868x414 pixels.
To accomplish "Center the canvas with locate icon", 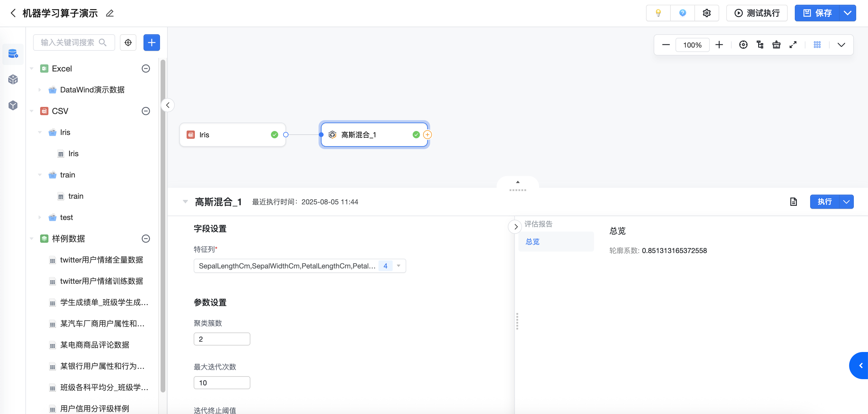I will pos(743,45).
